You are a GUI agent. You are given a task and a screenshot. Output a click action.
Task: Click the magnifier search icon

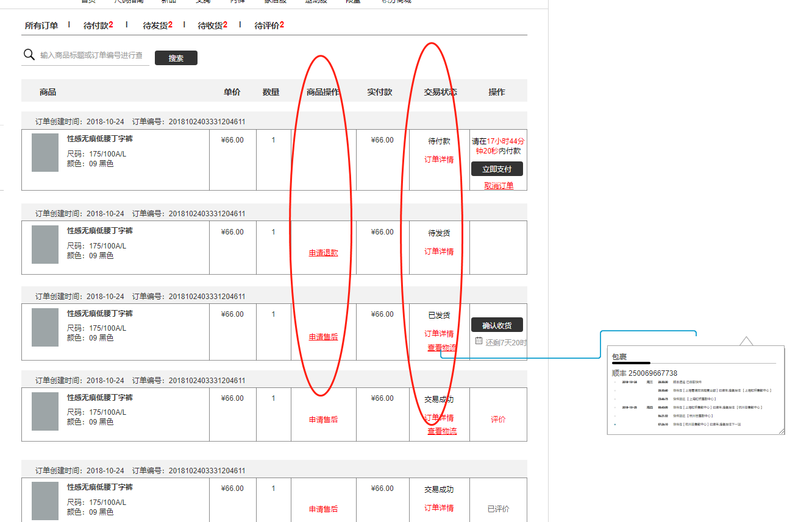tap(29, 55)
